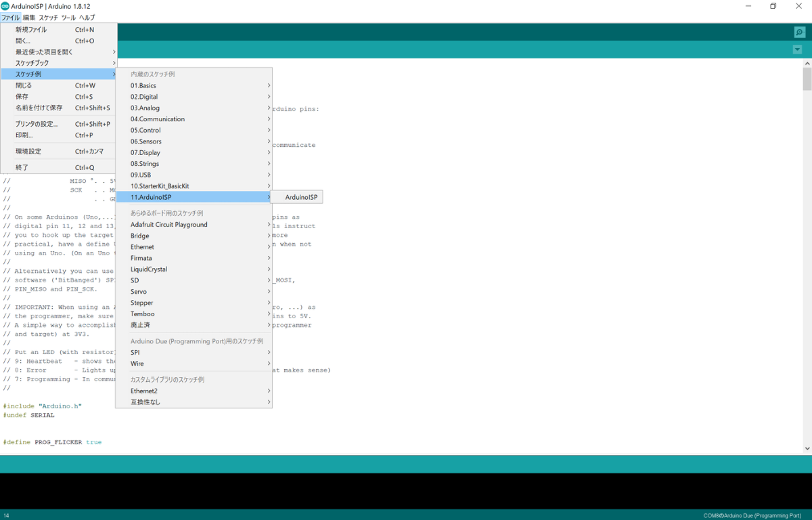
Task: Click the Arduino logo in title bar
Action: 5,5
